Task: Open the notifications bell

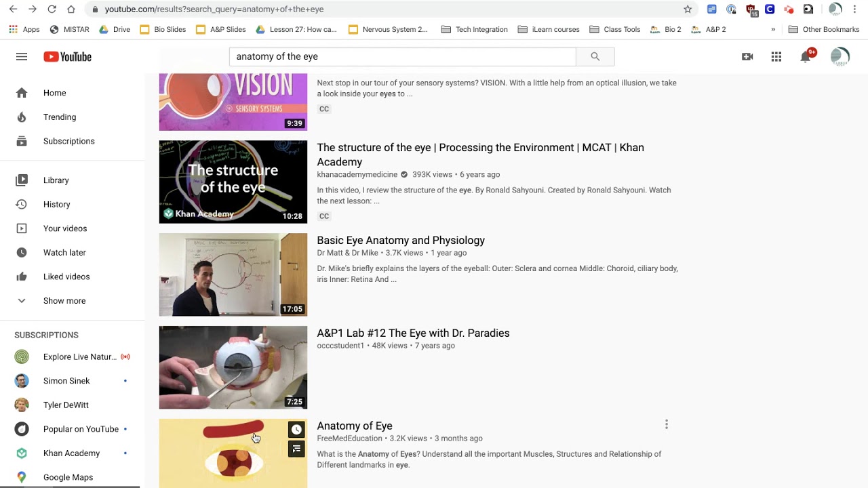Action: tap(806, 57)
